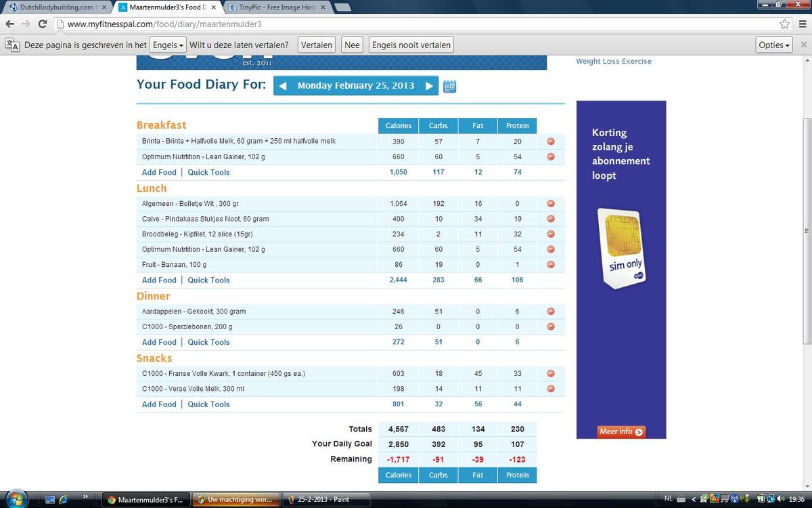Remove the Brinta breakfast entry

pos(550,142)
